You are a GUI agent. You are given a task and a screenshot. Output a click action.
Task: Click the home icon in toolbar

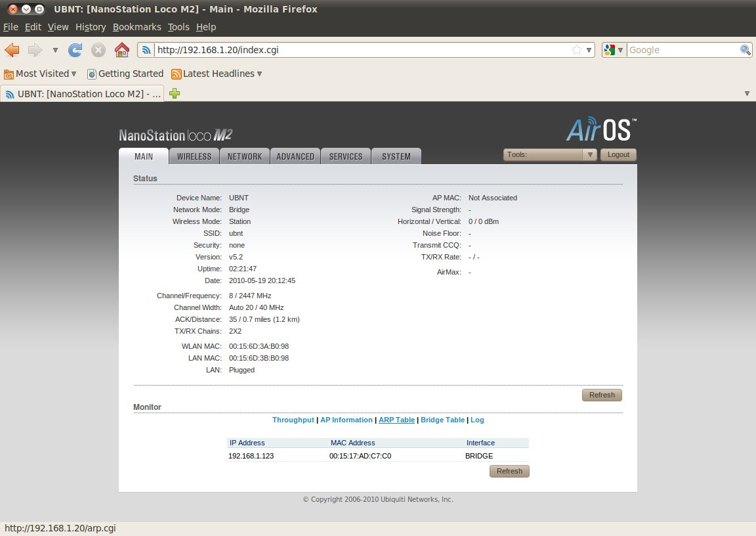click(x=121, y=50)
